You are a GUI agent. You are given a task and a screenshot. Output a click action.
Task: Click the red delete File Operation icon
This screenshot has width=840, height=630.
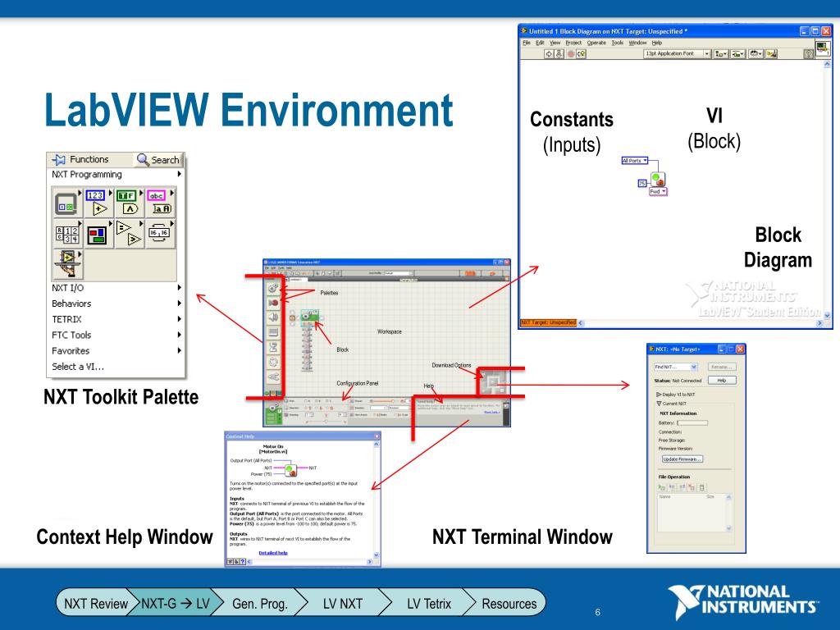(x=692, y=487)
